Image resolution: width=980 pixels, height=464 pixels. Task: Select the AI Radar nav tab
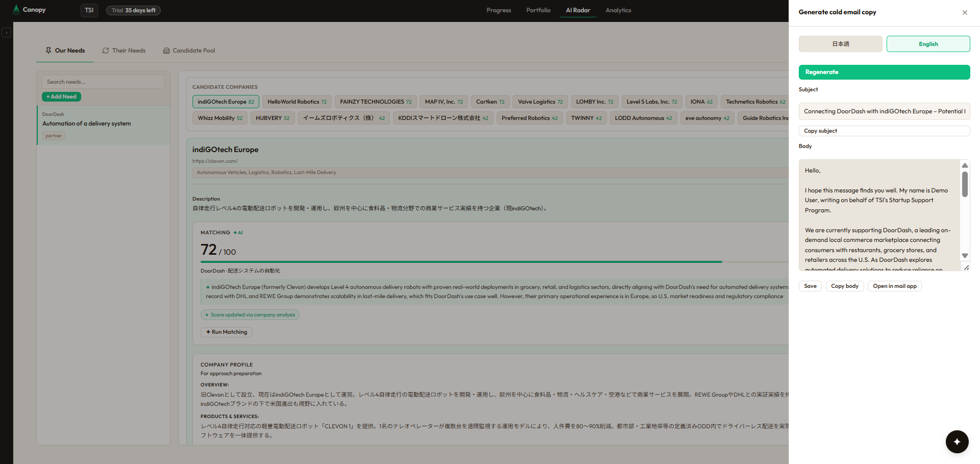578,10
